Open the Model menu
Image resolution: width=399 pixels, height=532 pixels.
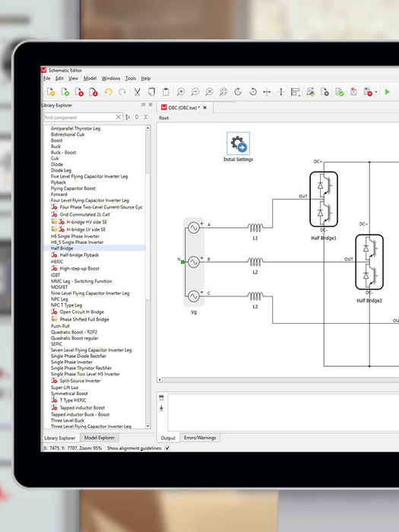(x=90, y=78)
